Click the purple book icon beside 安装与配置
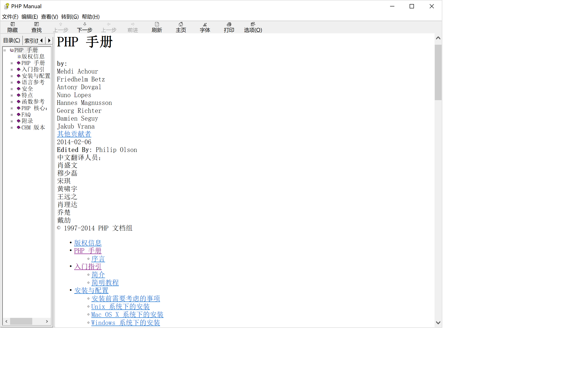Viewport: 588px width, 392px height. pos(18,76)
